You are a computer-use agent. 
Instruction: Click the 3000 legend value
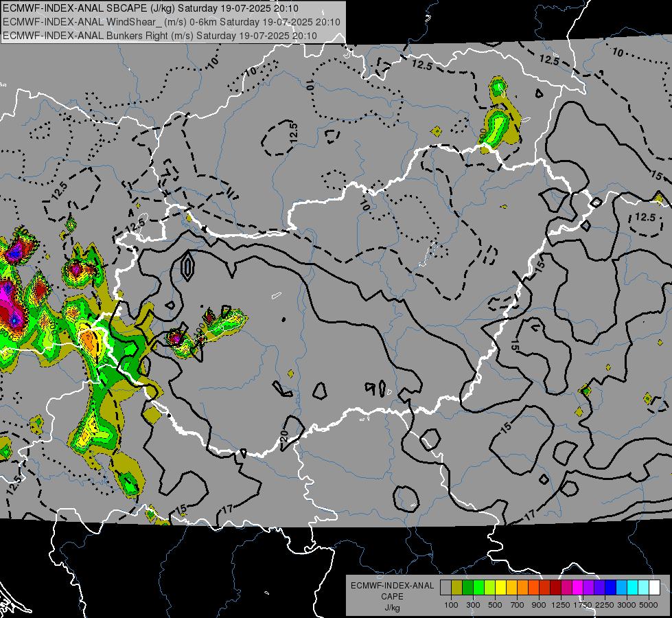click(627, 605)
